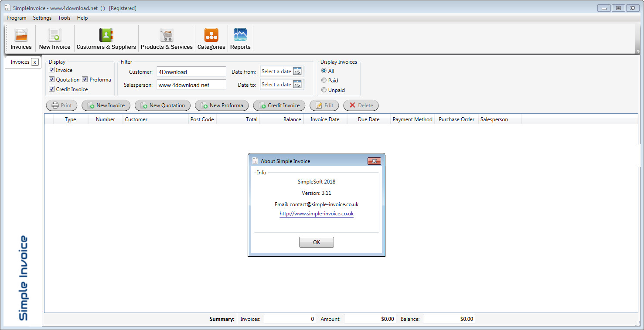Click the Edit button
Screen dimensions: 644x330
324,105
